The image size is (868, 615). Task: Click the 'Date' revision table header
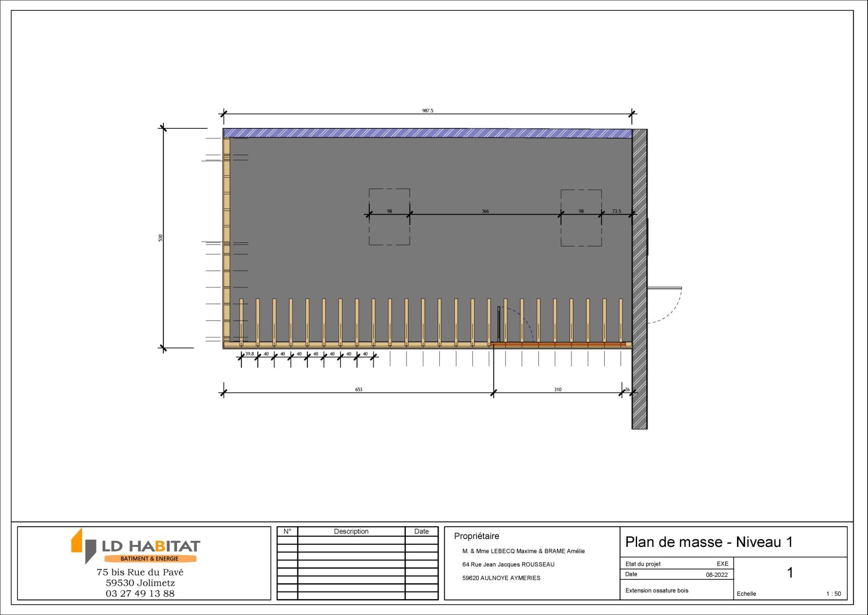[421, 531]
